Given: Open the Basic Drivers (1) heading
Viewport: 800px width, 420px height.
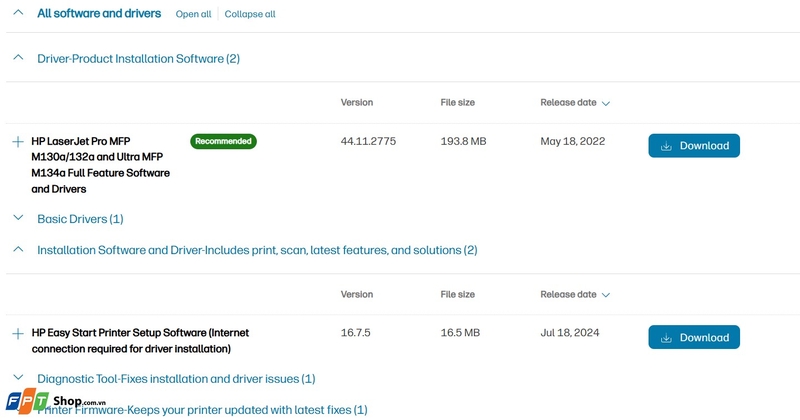Looking at the screenshot, I should tap(80, 219).
